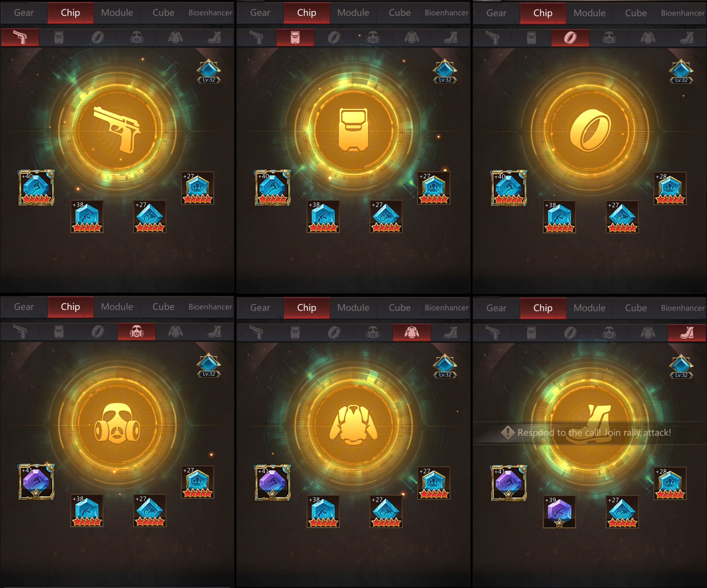Image resolution: width=707 pixels, height=588 pixels.
Task: Open the large glowing jacket emblem
Action: pyautogui.click(x=353, y=425)
